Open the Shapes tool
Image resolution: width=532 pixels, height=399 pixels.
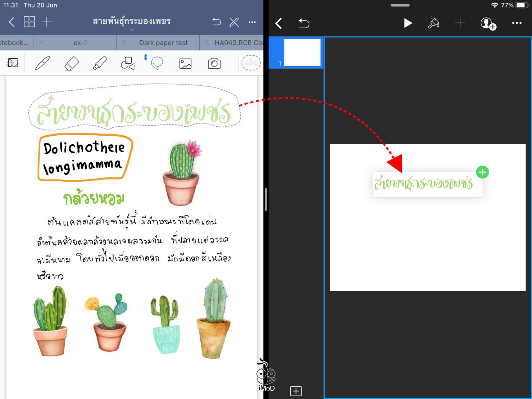[128, 63]
